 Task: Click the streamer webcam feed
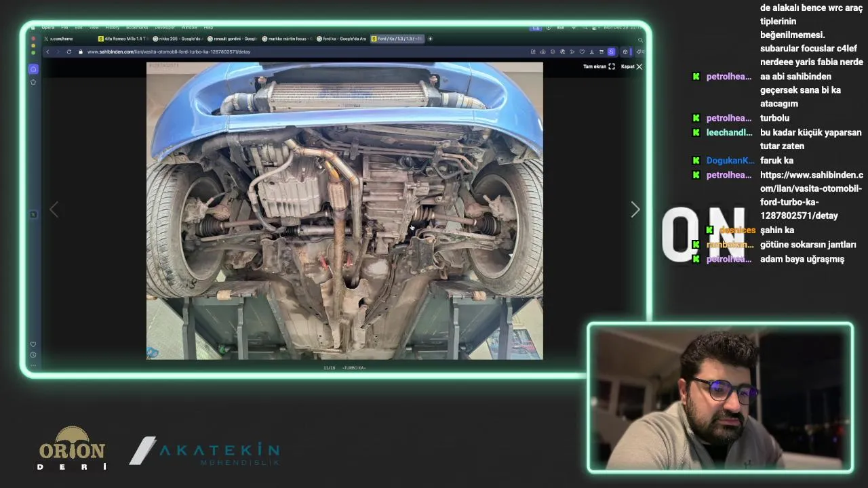click(x=720, y=398)
